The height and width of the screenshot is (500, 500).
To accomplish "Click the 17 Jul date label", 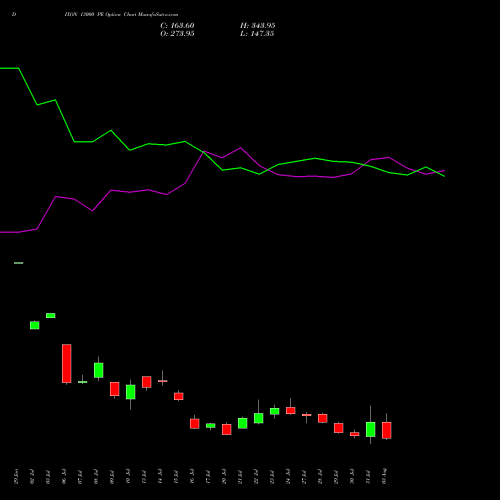I will [x=208, y=476].
